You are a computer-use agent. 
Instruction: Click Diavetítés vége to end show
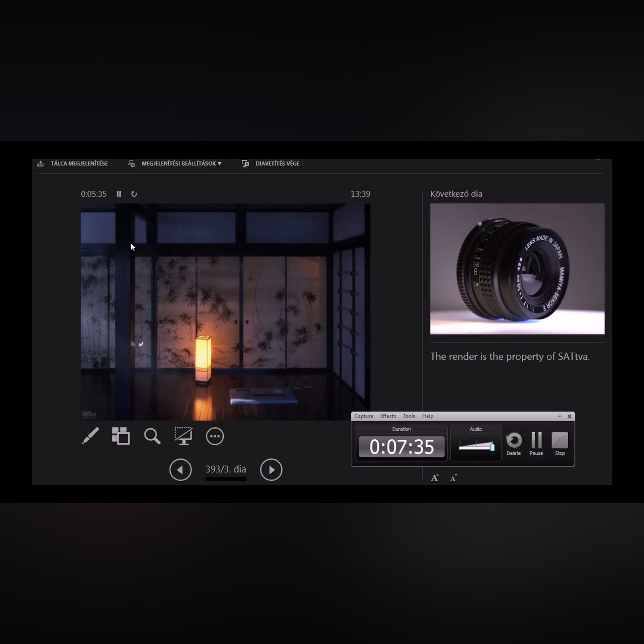(x=277, y=163)
